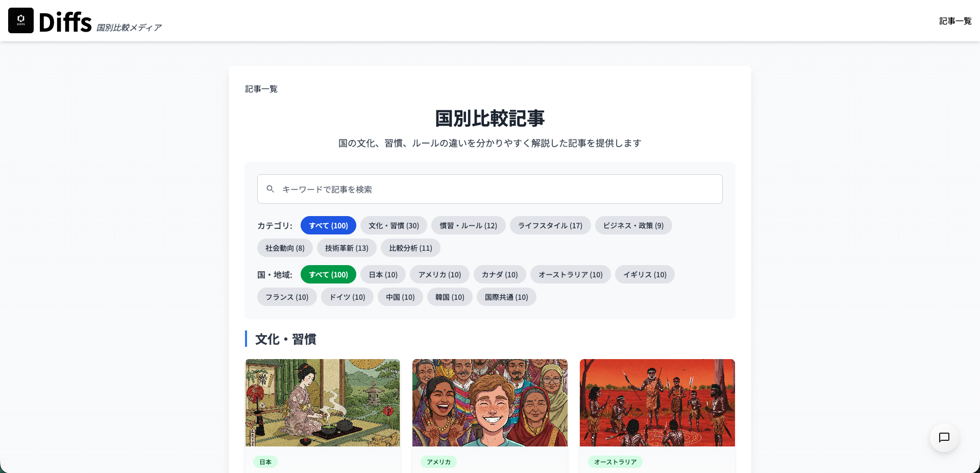
Task: Open 記事一覧 in the top navigation
Action: tap(955, 21)
